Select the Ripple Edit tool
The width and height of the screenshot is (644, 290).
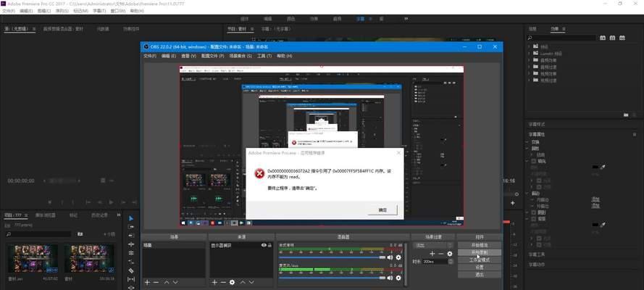pyautogui.click(x=131, y=244)
